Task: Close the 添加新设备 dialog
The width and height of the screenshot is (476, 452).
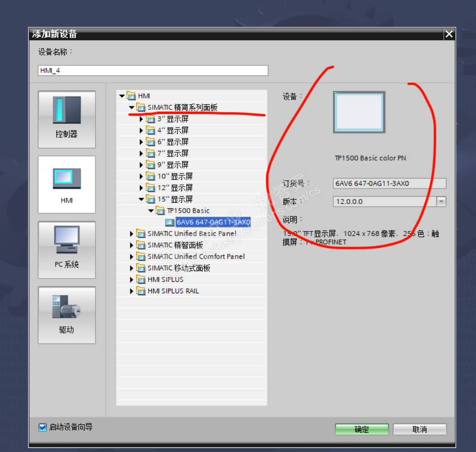Action: pyautogui.click(x=449, y=34)
